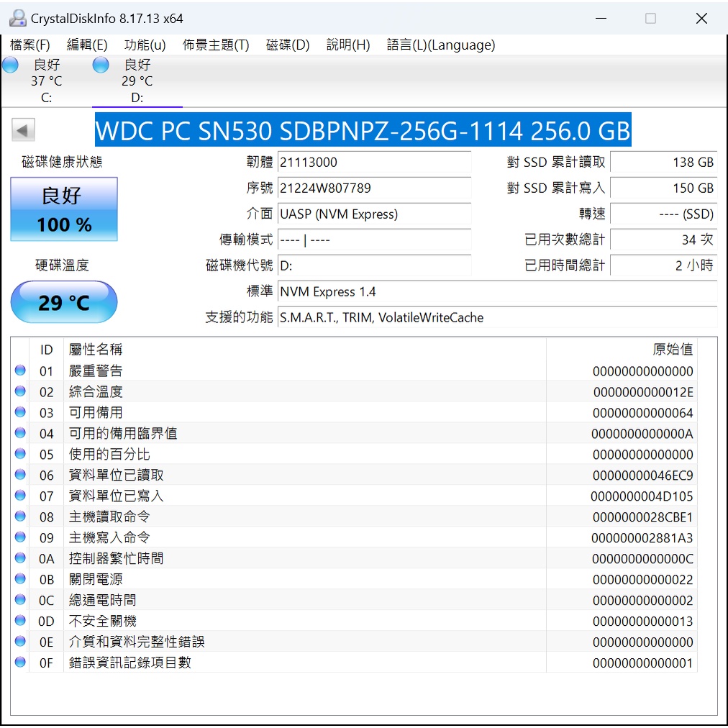This screenshot has height=728, width=728.
Task: Click status orb for attribute 02 綜合溫度
Action: (x=20, y=391)
